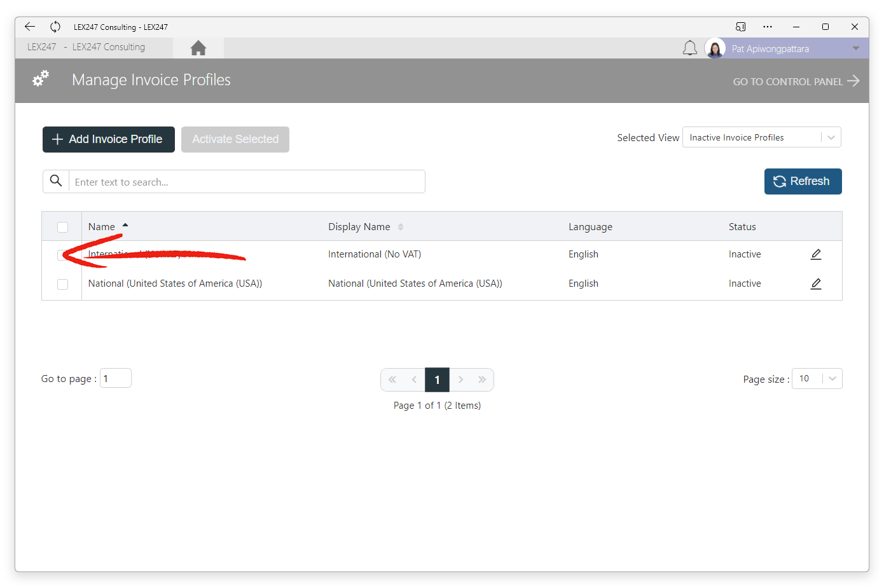Viewport: 884px width, 588px height.
Task: Go back with the back arrow
Action: tap(30, 27)
